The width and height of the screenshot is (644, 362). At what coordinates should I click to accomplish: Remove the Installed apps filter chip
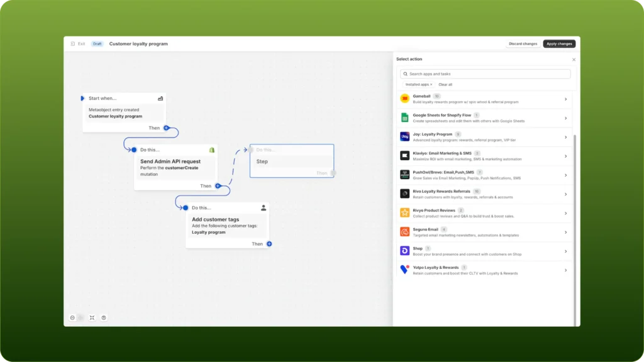[431, 84]
